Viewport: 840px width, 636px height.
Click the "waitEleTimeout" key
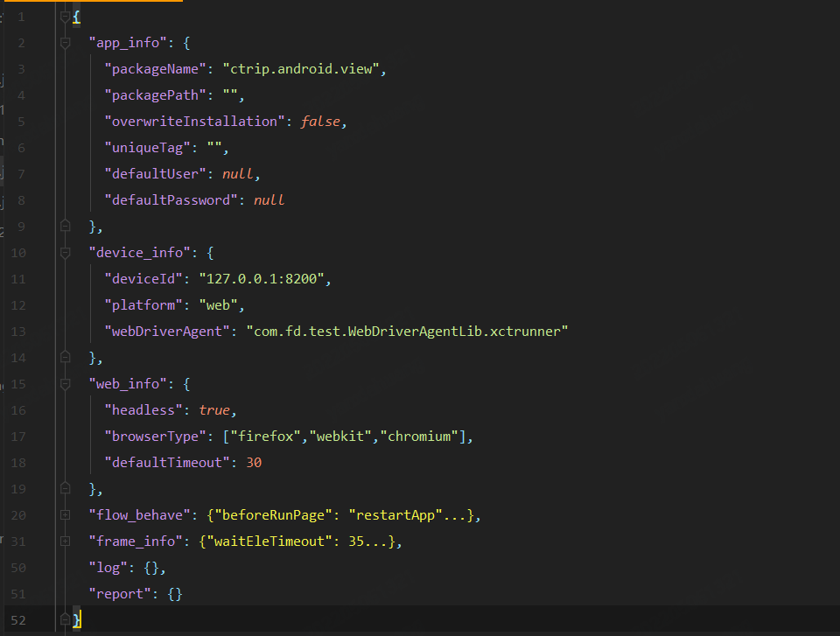pyautogui.click(x=269, y=542)
